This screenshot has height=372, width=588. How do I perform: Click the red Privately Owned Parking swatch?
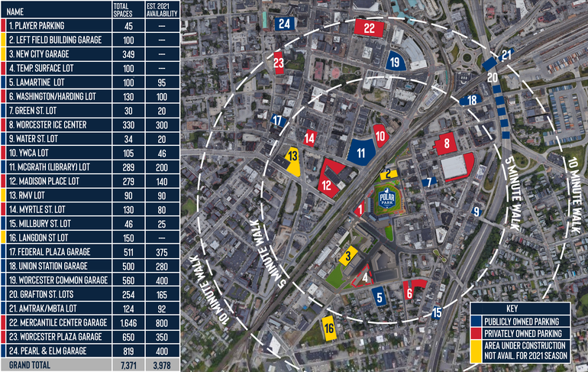tap(476, 334)
